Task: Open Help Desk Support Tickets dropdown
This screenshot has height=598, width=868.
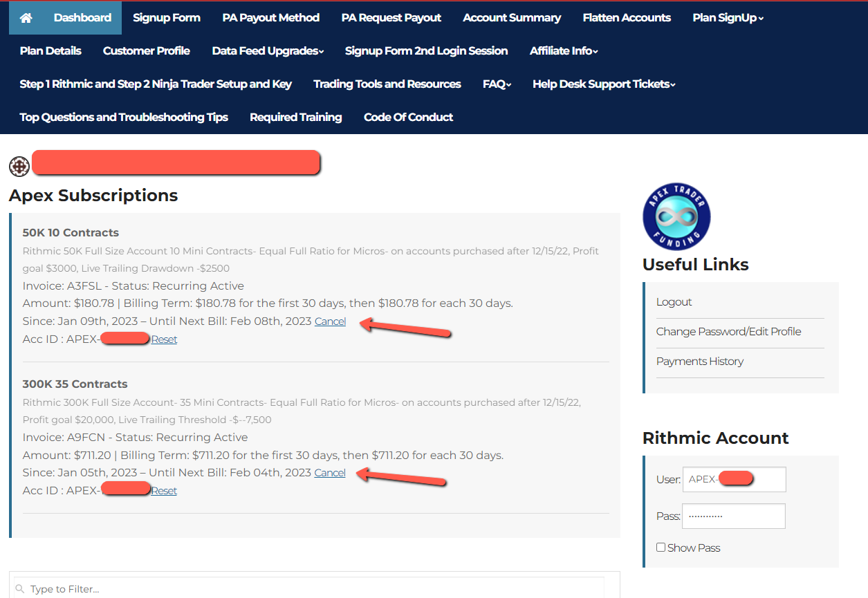Action: point(604,84)
